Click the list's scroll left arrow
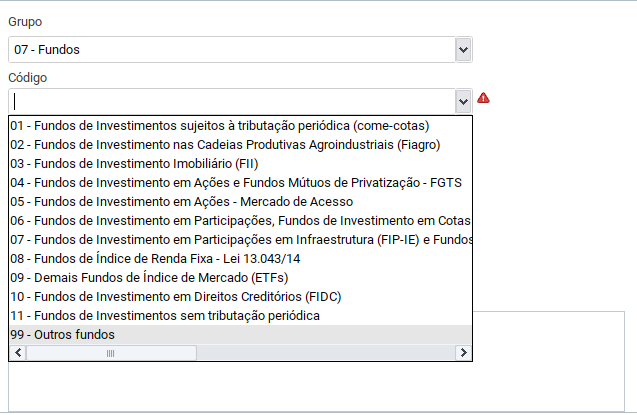 (17, 353)
